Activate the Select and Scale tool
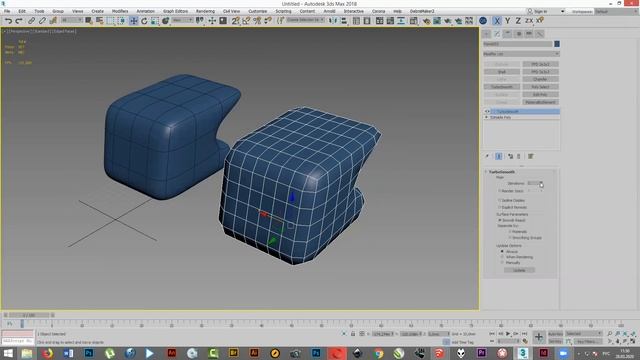640x360 pixels. (155, 21)
